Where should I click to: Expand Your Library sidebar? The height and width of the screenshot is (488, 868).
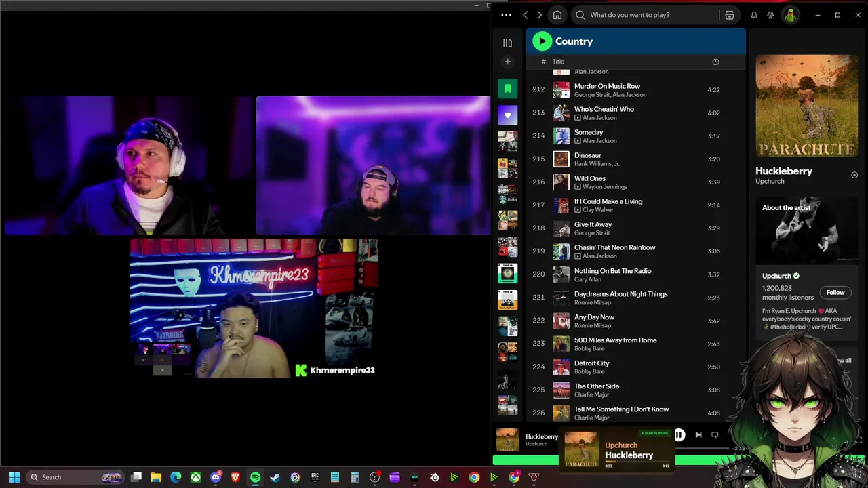(507, 43)
